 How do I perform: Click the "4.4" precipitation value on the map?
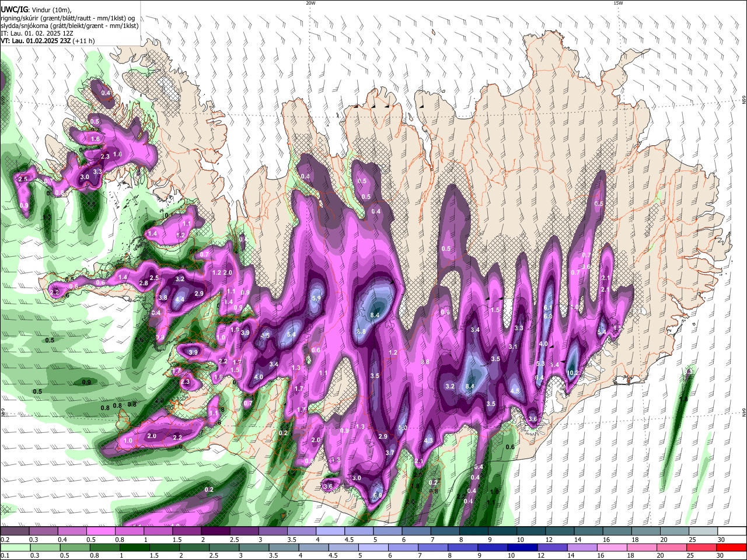click(180, 299)
